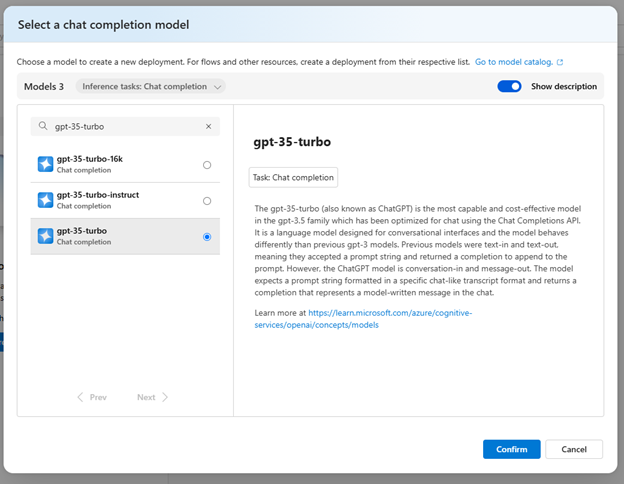624x484 pixels.
Task: Click the Task: Chat completion tag
Action: (293, 177)
